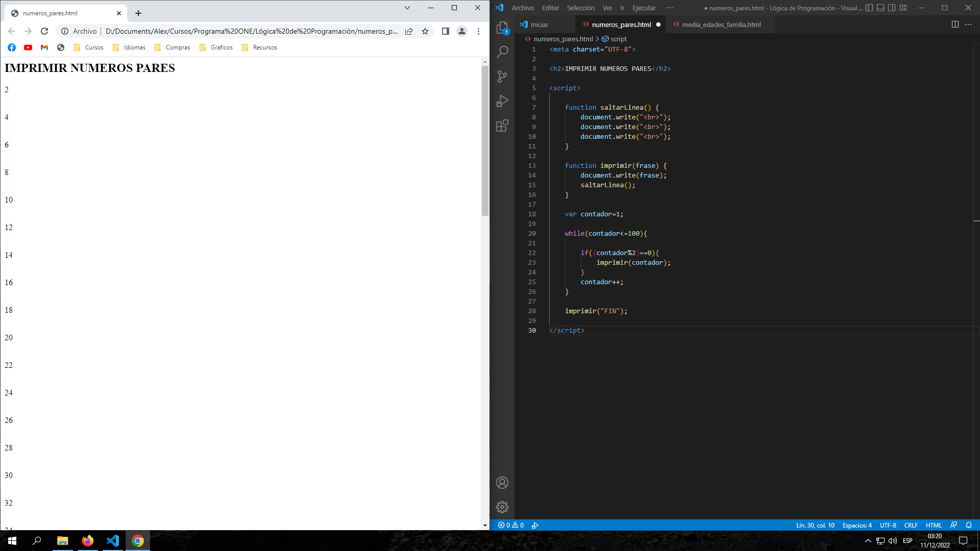
Task: Go back in Chrome
Action: [12, 31]
